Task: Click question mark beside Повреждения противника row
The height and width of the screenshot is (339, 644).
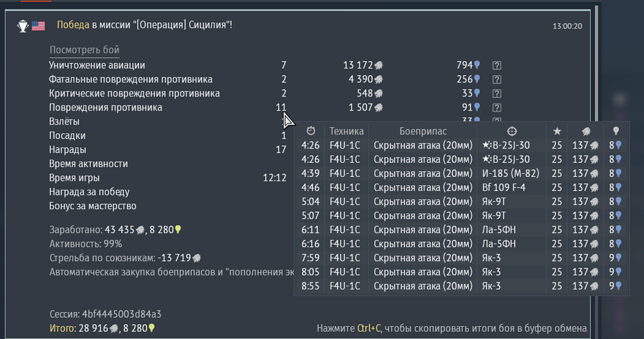Action: click(x=497, y=108)
